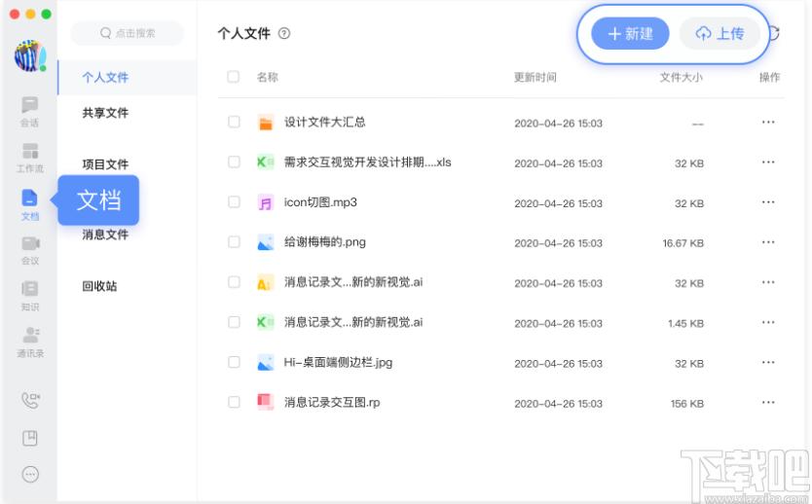Click the 名称 column header
The width and height of the screenshot is (812, 504).
click(267, 78)
